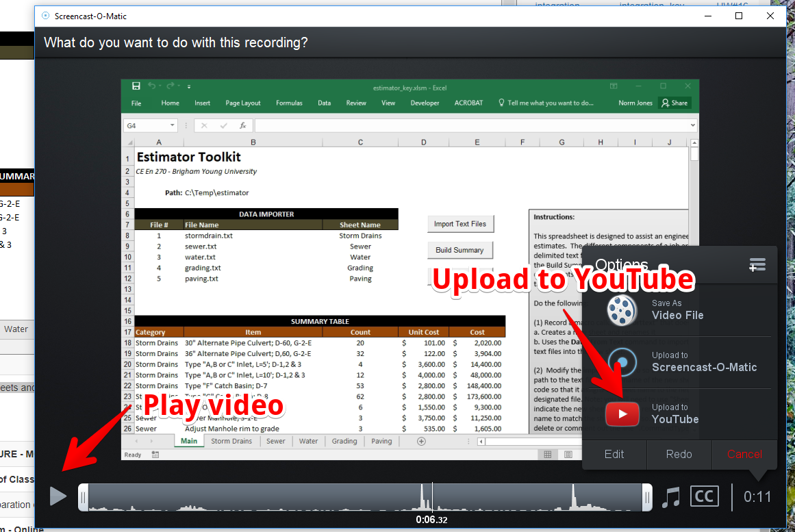Choose Upload to YouTube option text
The image size is (795, 532).
675,414
